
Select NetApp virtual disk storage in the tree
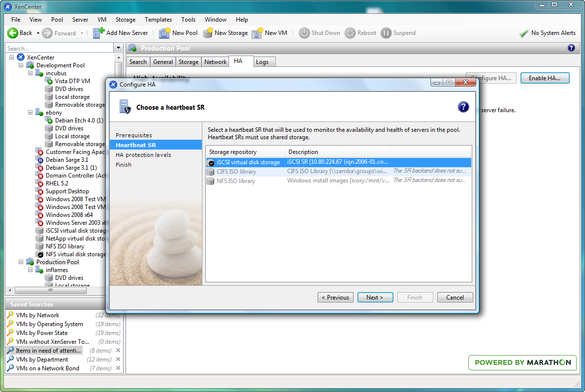coord(75,239)
